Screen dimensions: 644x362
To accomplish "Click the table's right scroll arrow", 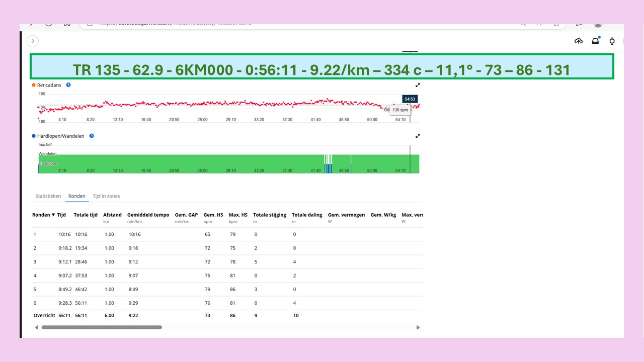I will point(418,327).
